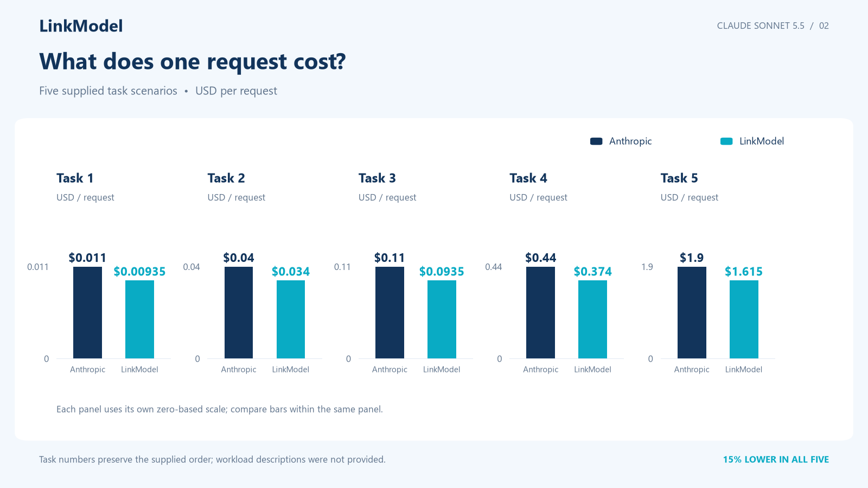The height and width of the screenshot is (488, 868).
Task: Click the 'USD / request' label under Task 3
Action: [x=387, y=198]
